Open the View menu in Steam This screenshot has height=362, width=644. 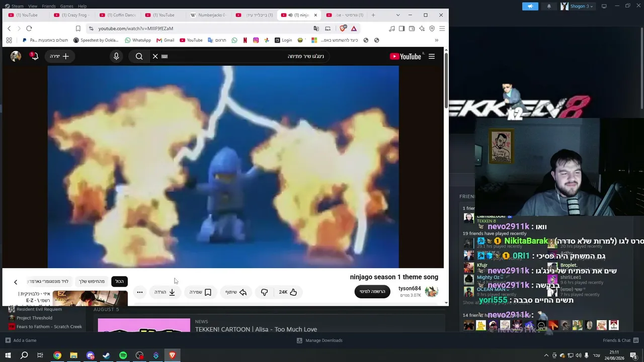click(33, 6)
